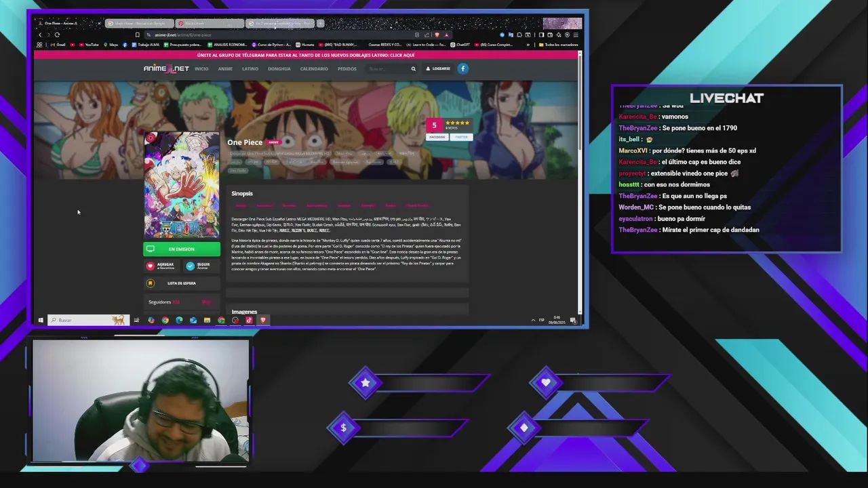Click the five-star rating stars
This screenshot has height=488, width=868.
457,123
